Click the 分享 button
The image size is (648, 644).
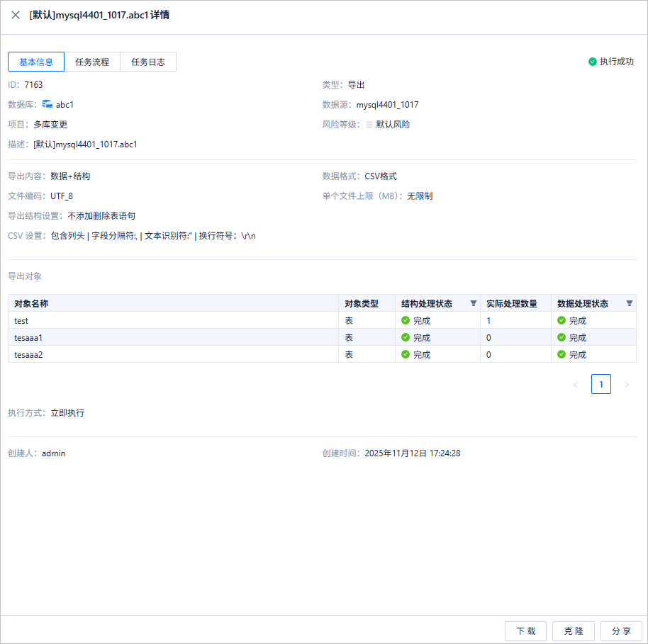(621, 631)
